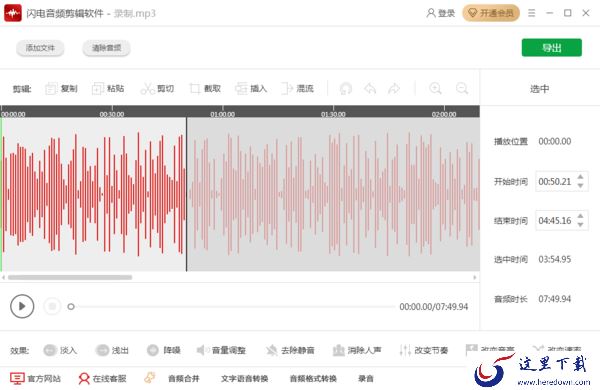Click the 01:00.00 timeline marker
Viewport: 600px width, 390px height.
pos(222,114)
